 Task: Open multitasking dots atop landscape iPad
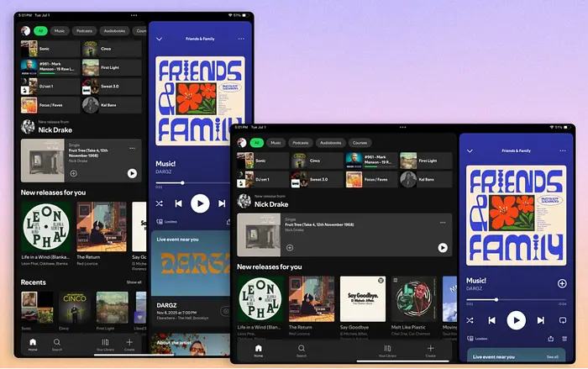pos(402,127)
